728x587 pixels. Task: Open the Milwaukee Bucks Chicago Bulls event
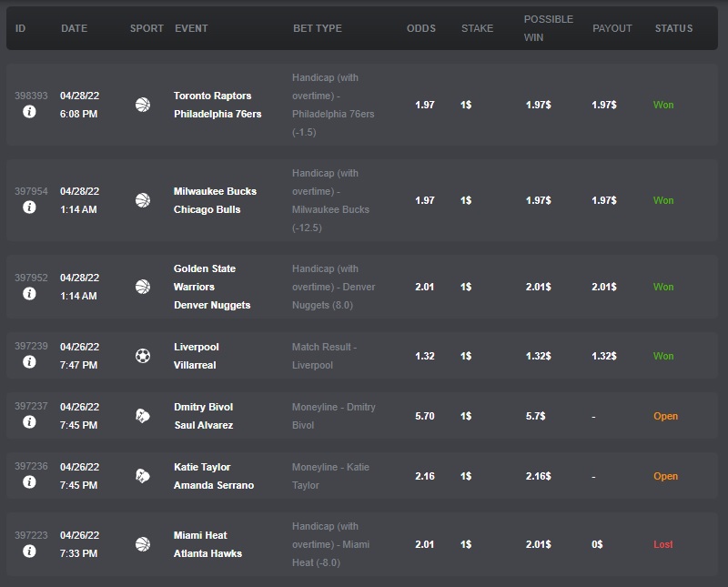click(215, 200)
